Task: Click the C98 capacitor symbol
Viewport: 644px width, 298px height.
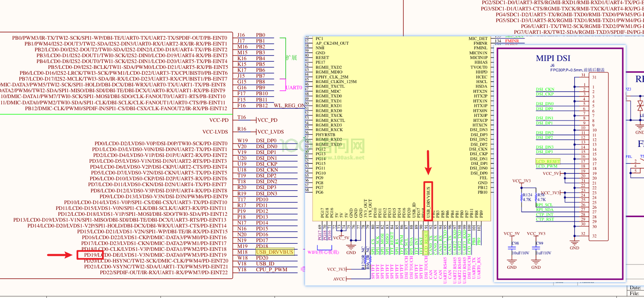Action: pos(512,248)
